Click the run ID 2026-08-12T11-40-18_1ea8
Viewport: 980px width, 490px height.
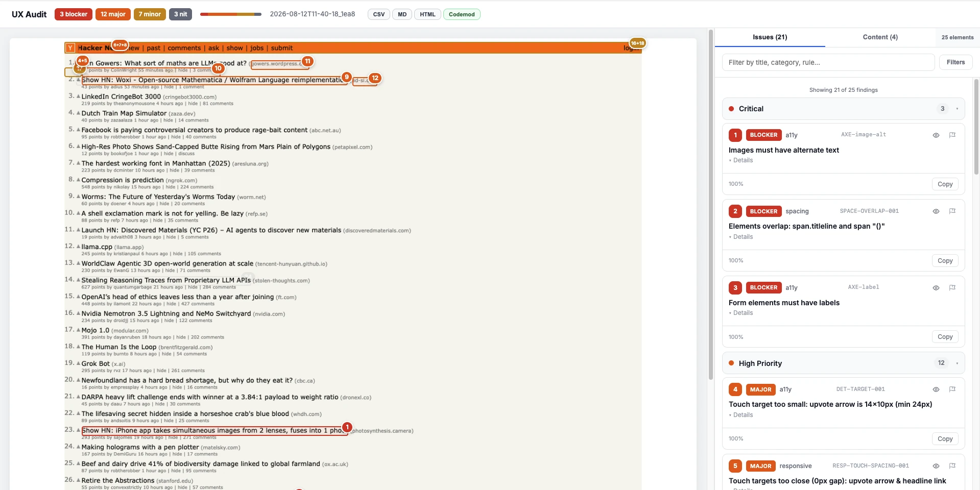312,14
